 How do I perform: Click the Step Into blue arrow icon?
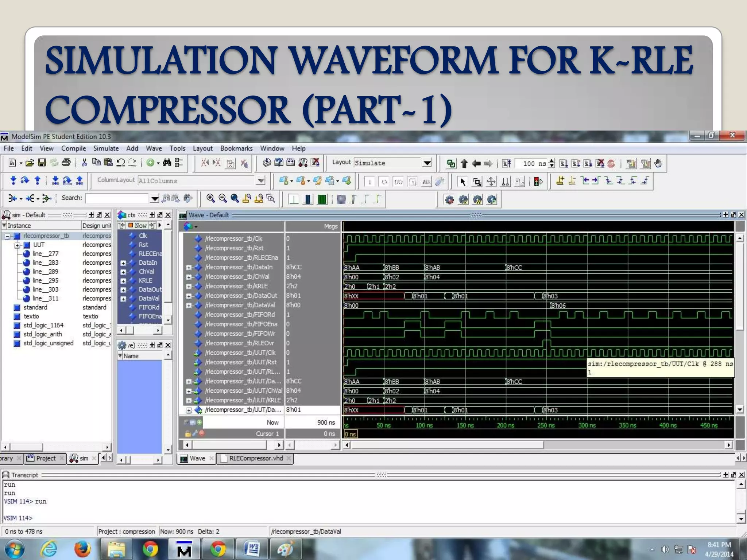click(x=13, y=180)
